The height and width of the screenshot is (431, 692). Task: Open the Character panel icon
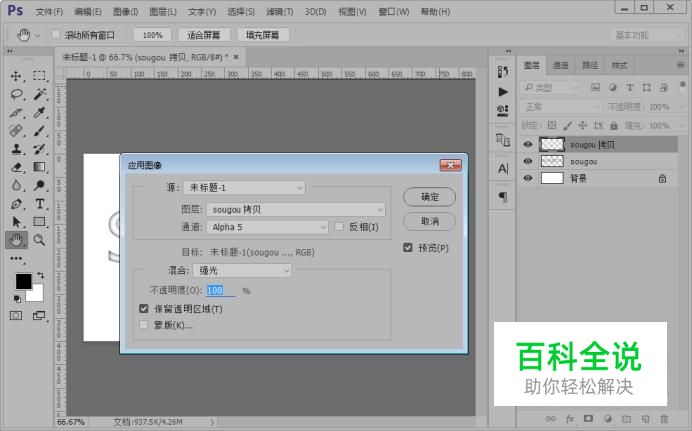[x=503, y=169]
